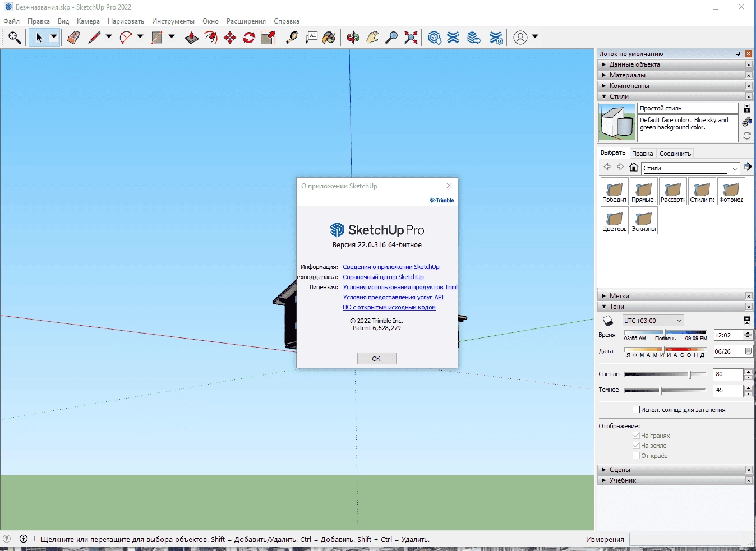The height and width of the screenshot is (551, 756).
Task: Click the Trimble product terms link
Action: 400,287
